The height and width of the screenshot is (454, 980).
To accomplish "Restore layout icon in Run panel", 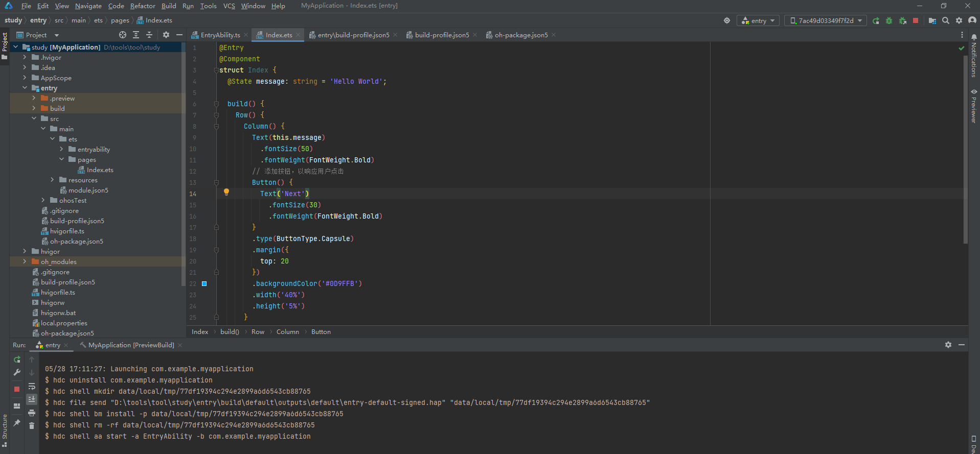I will click(17, 406).
